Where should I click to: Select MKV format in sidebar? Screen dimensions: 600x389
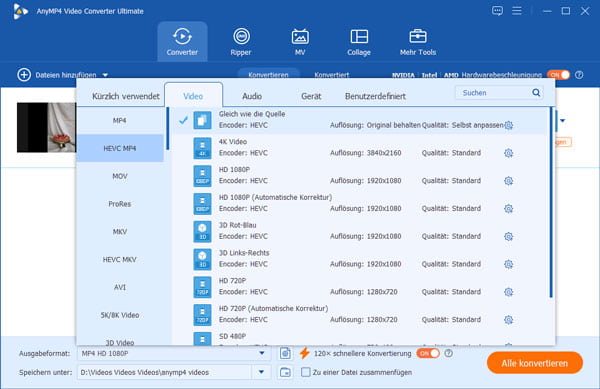click(x=120, y=231)
